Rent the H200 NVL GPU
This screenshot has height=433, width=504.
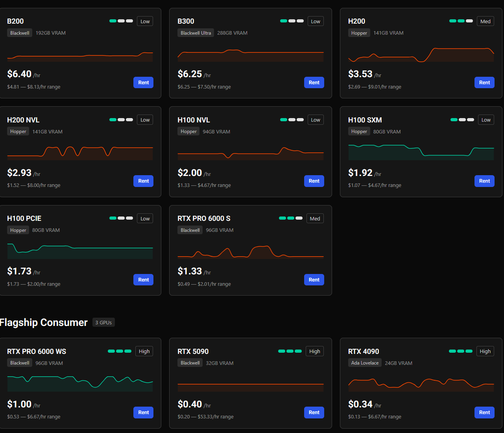(144, 181)
